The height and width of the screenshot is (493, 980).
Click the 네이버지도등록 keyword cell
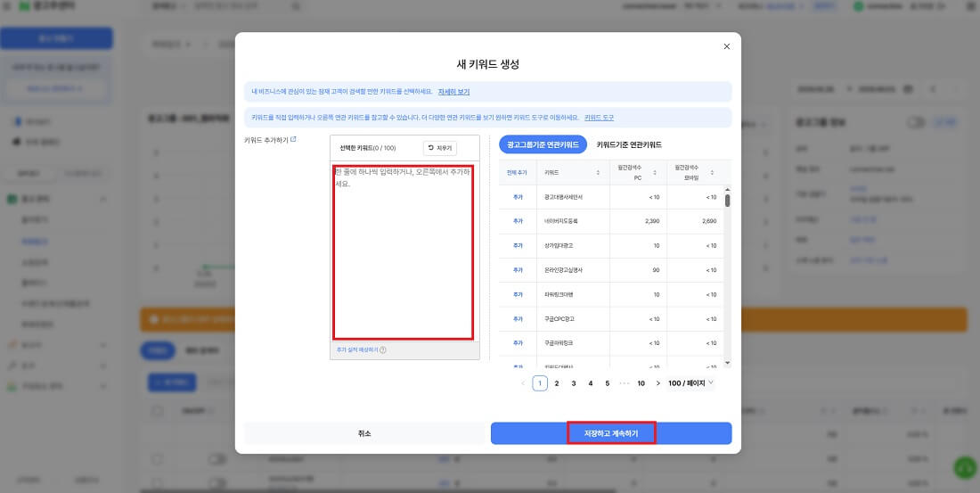point(573,221)
